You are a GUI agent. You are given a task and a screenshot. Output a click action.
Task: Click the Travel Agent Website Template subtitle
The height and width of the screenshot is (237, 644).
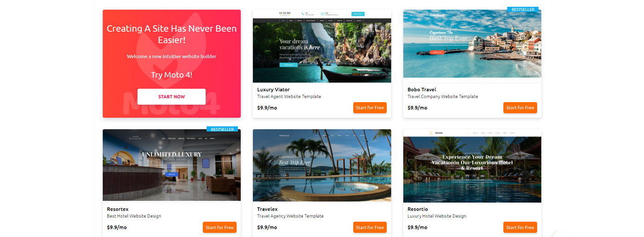pyautogui.click(x=289, y=97)
